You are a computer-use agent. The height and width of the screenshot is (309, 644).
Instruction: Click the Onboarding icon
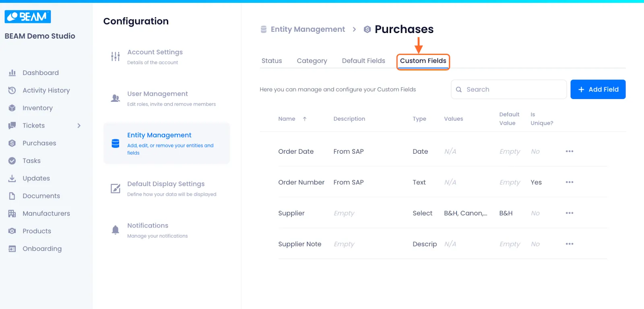12,249
